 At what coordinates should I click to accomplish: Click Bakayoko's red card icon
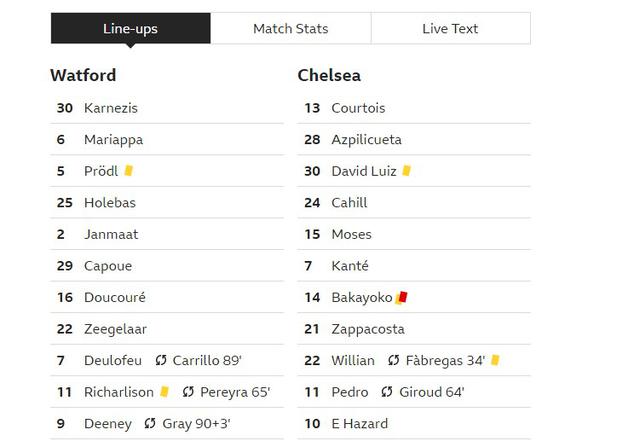402,298
